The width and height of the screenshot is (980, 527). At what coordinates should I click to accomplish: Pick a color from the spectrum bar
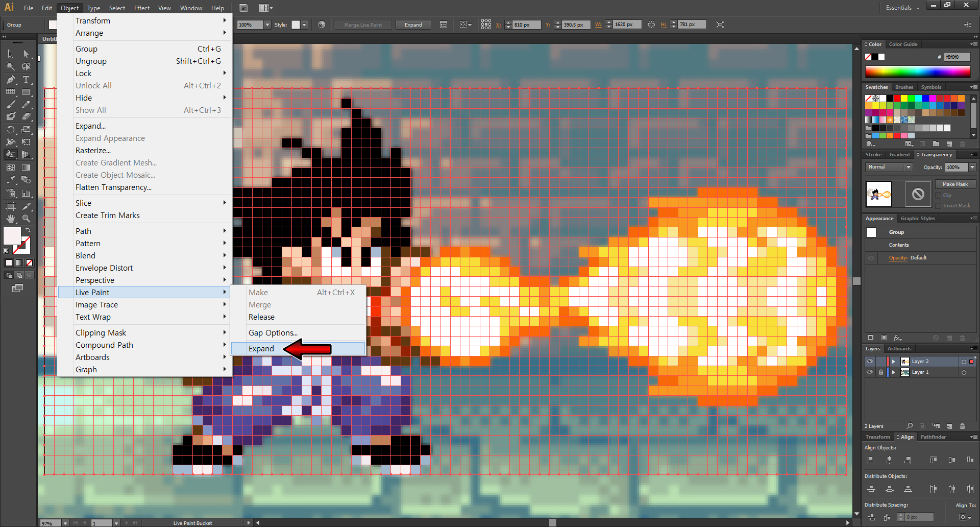[x=918, y=72]
